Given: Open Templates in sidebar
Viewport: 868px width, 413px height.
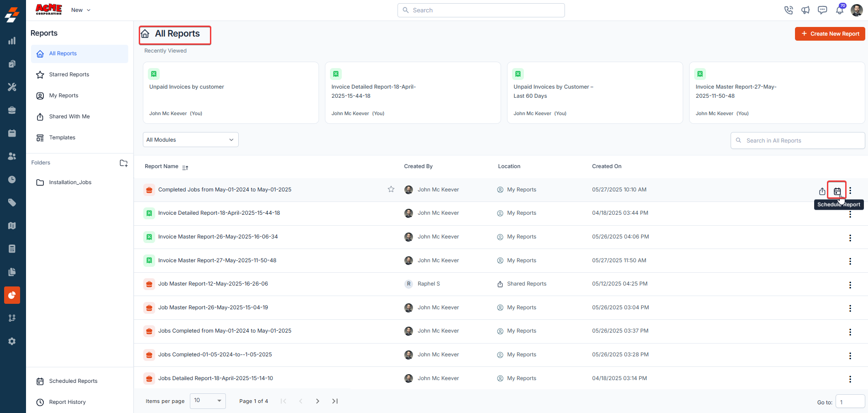Looking at the screenshot, I should click(79, 138).
